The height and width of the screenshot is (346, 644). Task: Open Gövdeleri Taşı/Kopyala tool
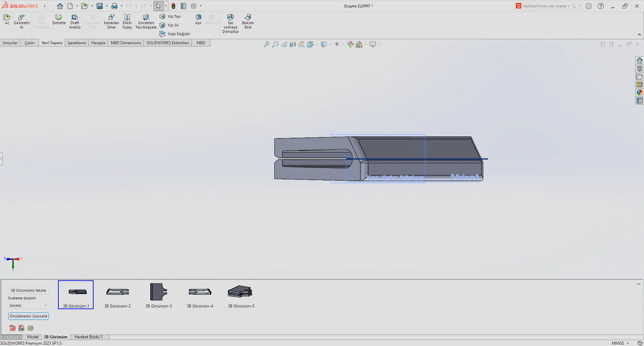click(146, 21)
